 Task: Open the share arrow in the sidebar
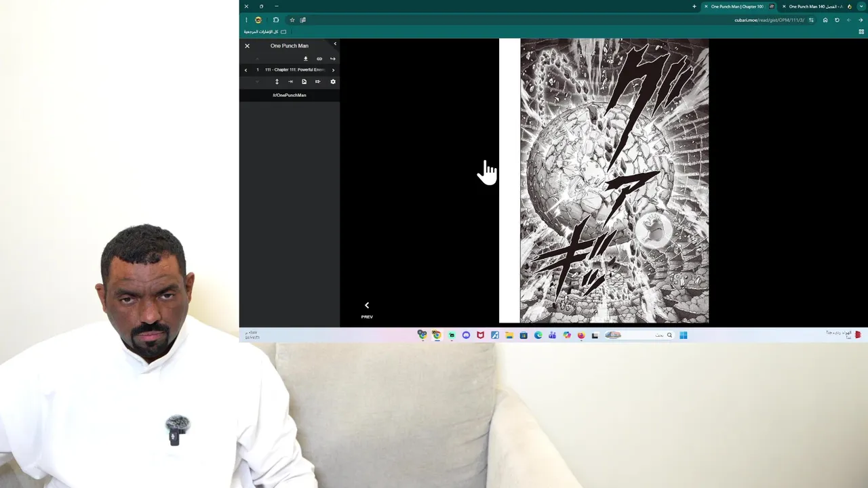click(x=332, y=59)
